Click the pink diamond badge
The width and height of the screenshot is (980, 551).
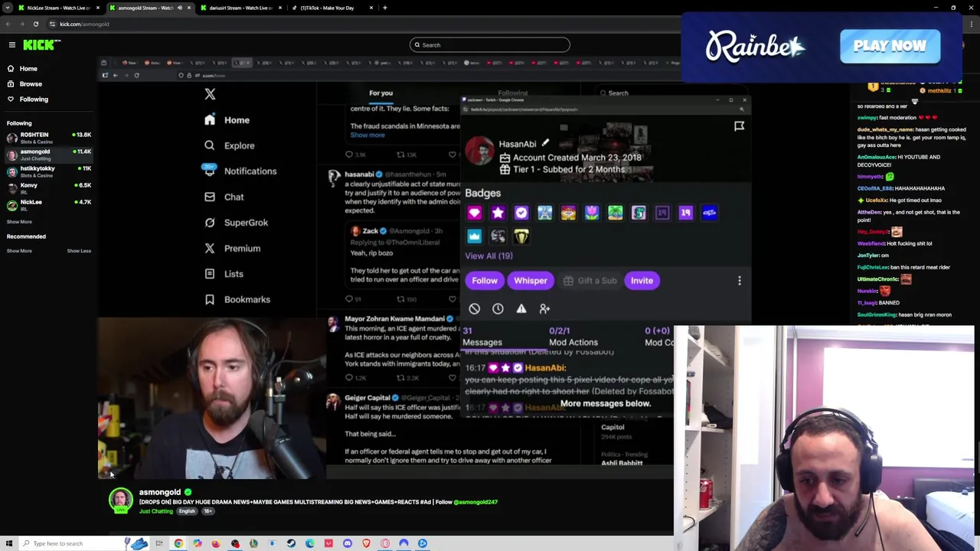tap(474, 213)
